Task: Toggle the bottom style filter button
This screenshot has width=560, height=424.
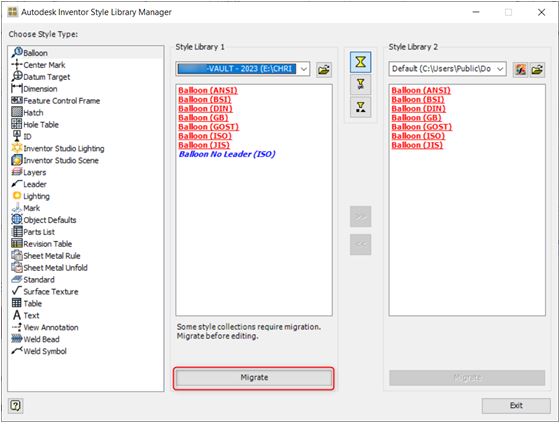Action: (361, 107)
